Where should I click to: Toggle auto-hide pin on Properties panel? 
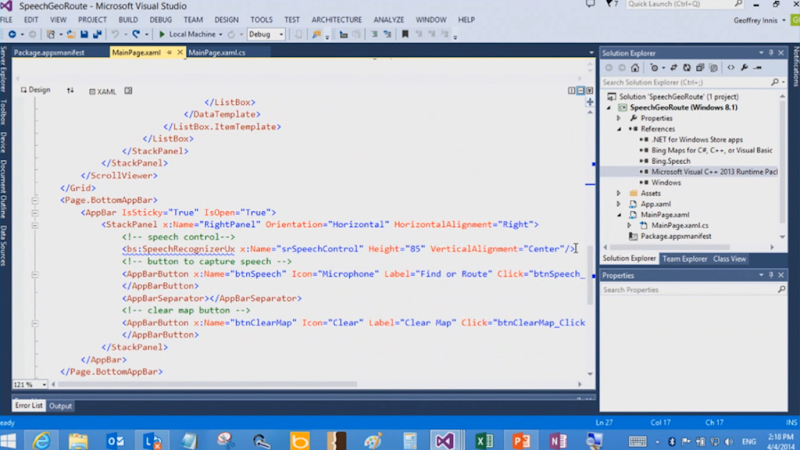[771, 276]
